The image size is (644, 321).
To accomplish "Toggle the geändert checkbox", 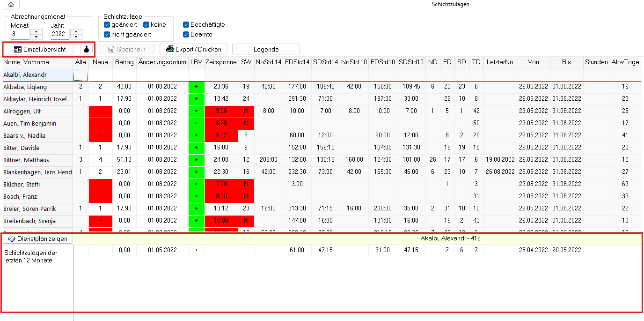I will tap(107, 25).
